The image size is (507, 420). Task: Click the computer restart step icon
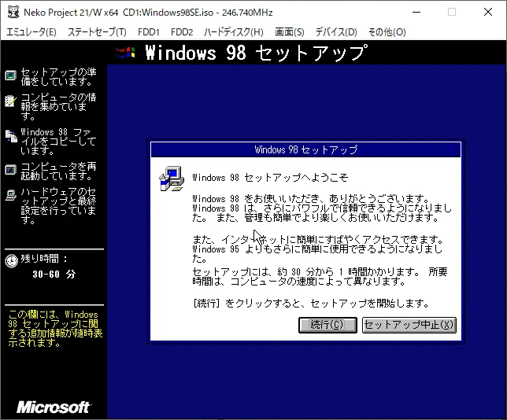(x=11, y=170)
